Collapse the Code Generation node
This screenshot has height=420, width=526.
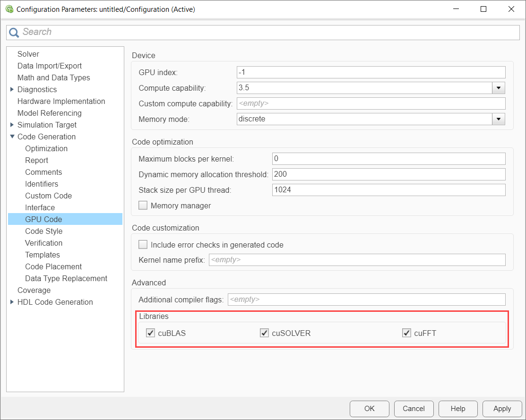coord(12,137)
